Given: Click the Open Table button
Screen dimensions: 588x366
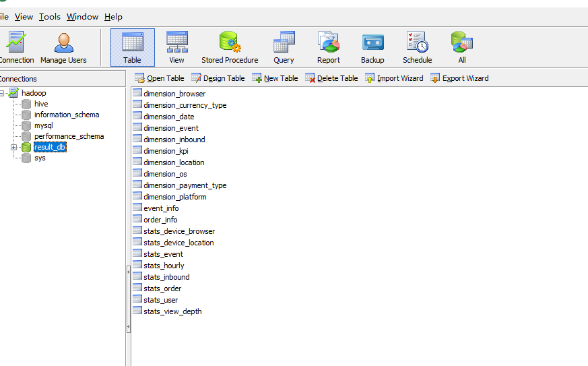Looking at the screenshot, I should (x=160, y=78).
